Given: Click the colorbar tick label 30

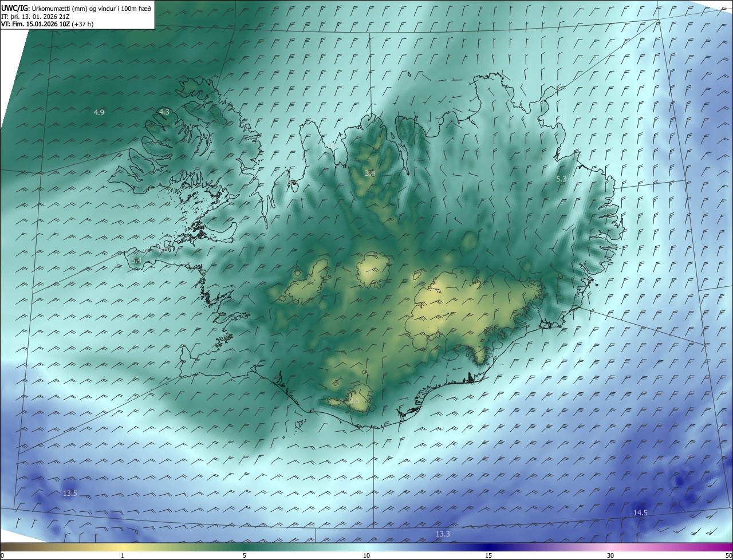Looking at the screenshot, I should 610,555.
